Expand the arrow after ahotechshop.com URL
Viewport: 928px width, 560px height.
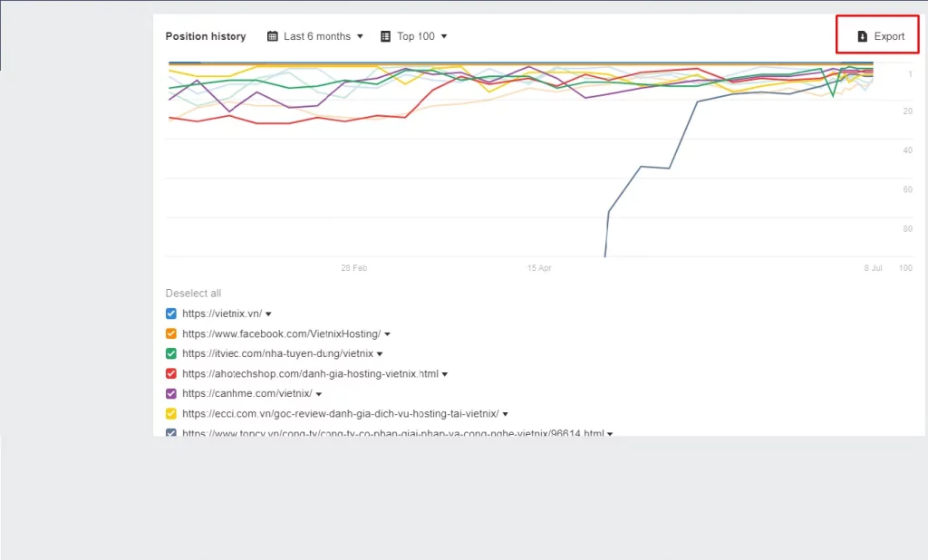point(445,374)
